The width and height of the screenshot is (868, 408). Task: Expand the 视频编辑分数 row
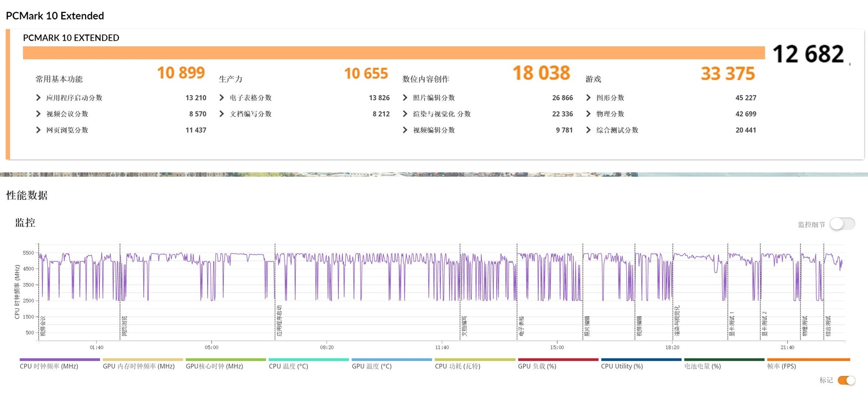pyautogui.click(x=405, y=130)
